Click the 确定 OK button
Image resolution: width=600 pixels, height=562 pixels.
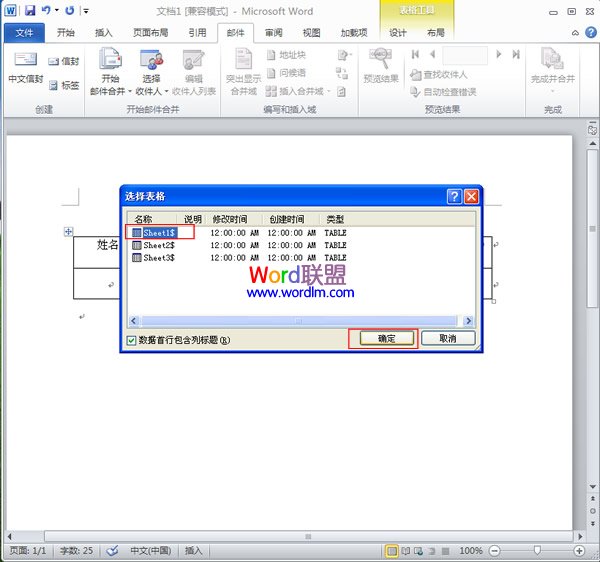[x=386, y=339]
